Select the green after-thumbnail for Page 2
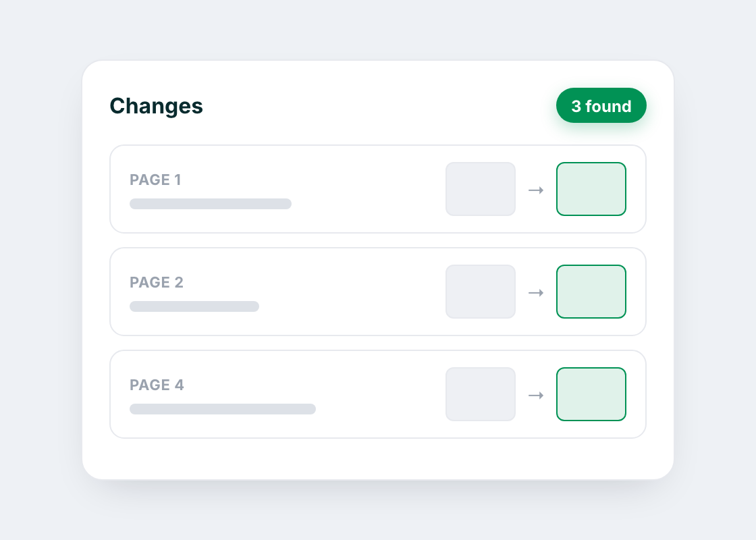The width and height of the screenshot is (756, 540). coord(591,292)
